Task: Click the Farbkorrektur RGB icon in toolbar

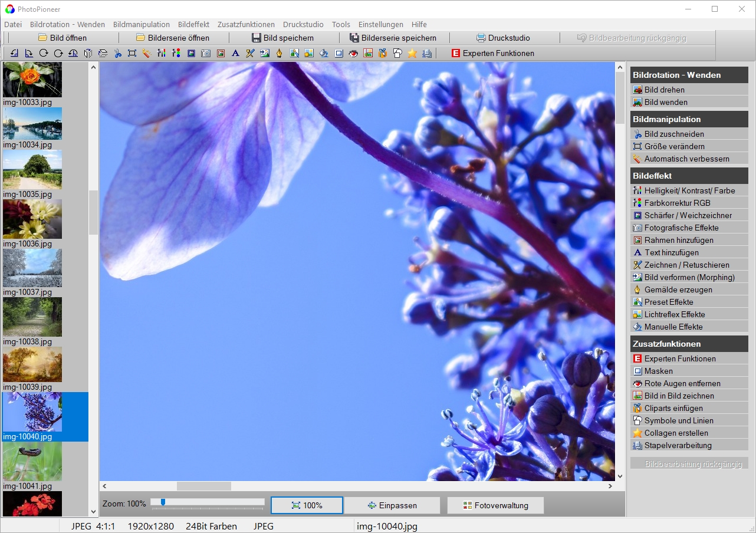Action: coord(176,53)
